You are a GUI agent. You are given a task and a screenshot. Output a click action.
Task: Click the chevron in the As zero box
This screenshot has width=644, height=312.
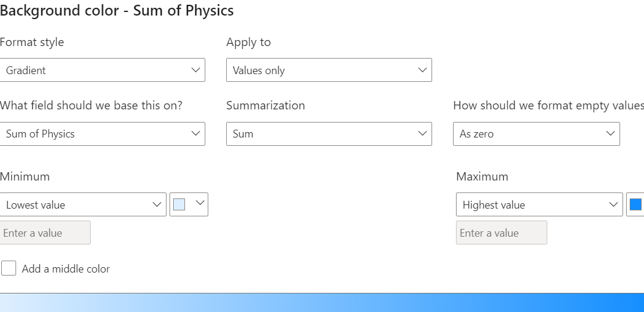(611, 134)
